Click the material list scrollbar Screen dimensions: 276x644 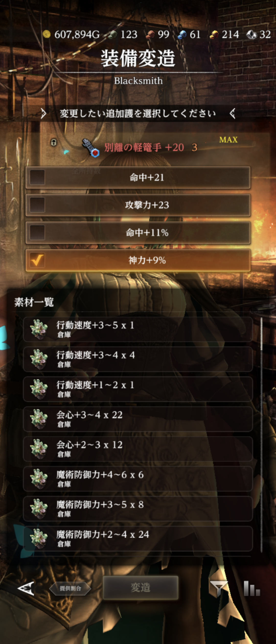(x=261, y=434)
